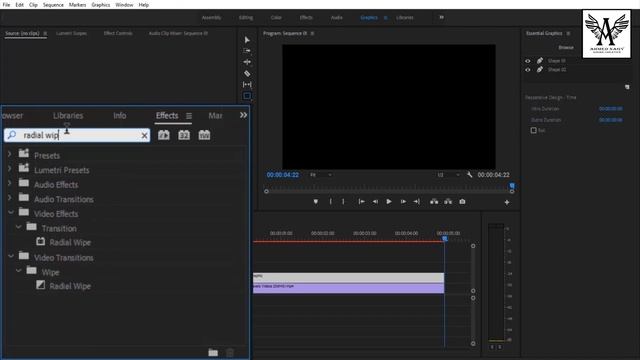Switch to the Info panel tab
Viewport: 640px width, 360px height.
(x=120, y=116)
